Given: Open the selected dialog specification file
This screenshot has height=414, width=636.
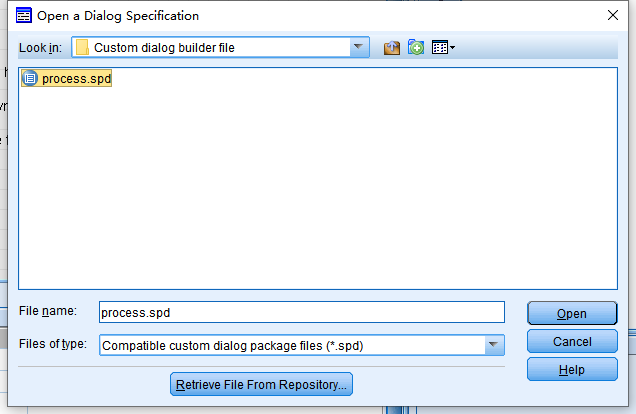Looking at the screenshot, I should (572, 313).
